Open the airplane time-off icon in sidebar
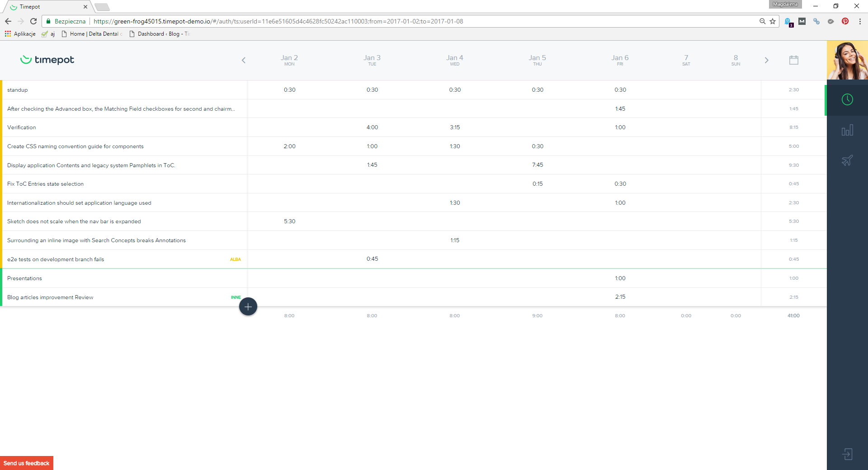The width and height of the screenshot is (868, 470). pos(847,160)
